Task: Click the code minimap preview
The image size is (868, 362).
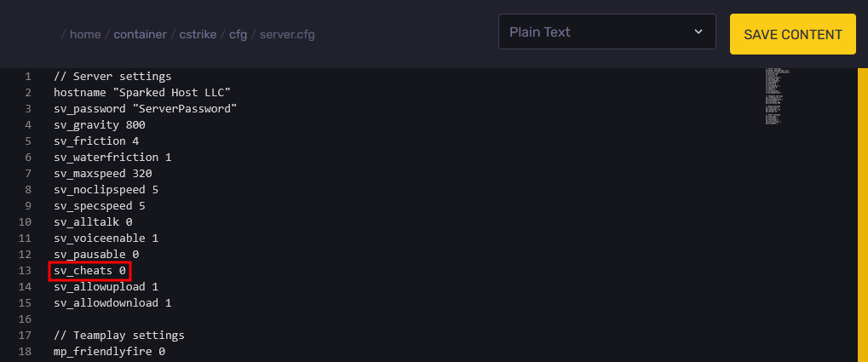Action: pos(779,95)
